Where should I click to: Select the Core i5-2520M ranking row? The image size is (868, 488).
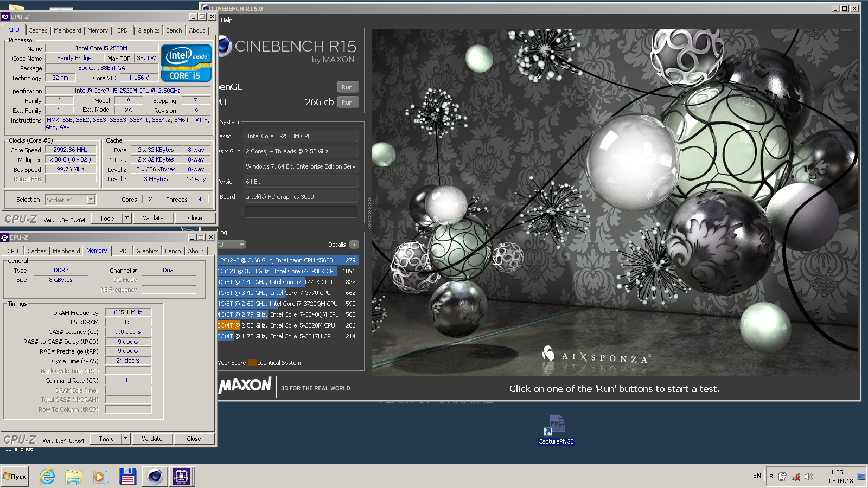point(288,325)
